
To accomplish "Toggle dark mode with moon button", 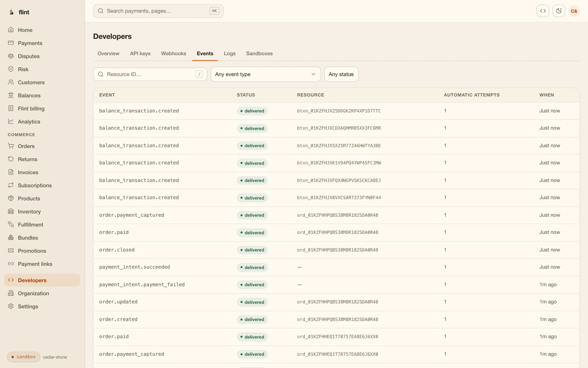I will coord(559,11).
